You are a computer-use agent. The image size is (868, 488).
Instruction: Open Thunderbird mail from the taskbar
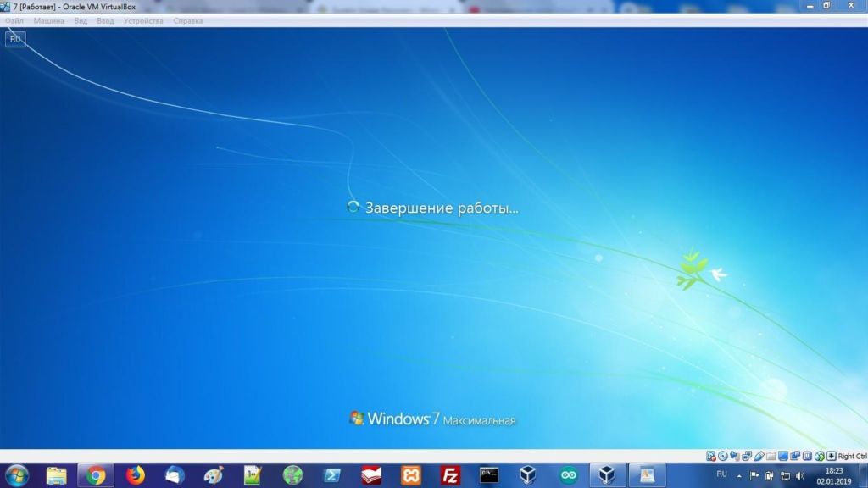pos(175,476)
